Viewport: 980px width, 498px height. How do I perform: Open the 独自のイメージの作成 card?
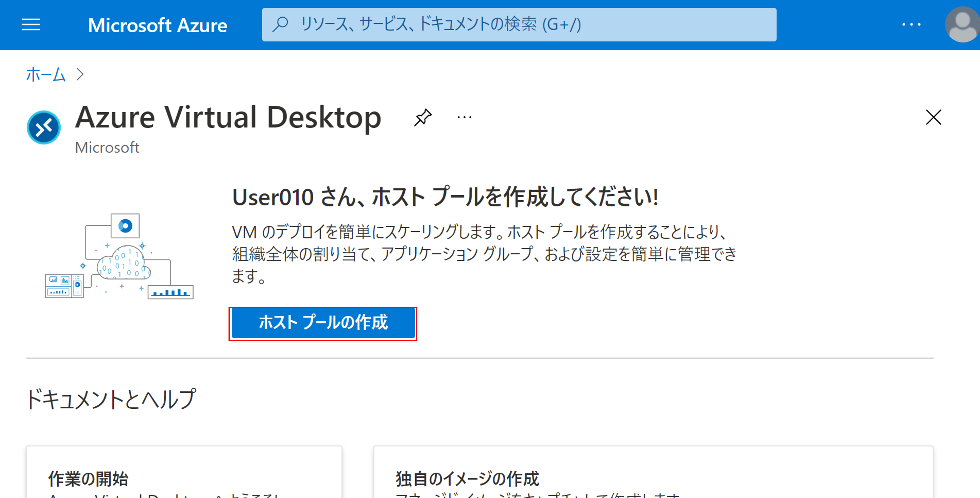467,478
